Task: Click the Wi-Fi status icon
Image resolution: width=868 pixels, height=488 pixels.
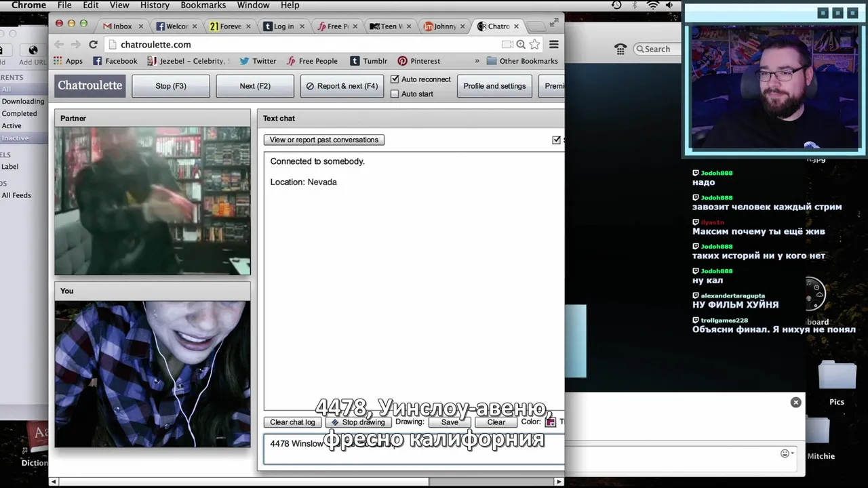Action: [653, 5]
